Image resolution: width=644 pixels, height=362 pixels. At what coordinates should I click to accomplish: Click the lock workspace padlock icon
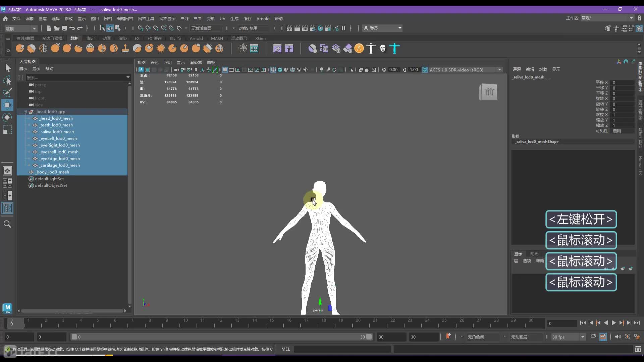640,18
